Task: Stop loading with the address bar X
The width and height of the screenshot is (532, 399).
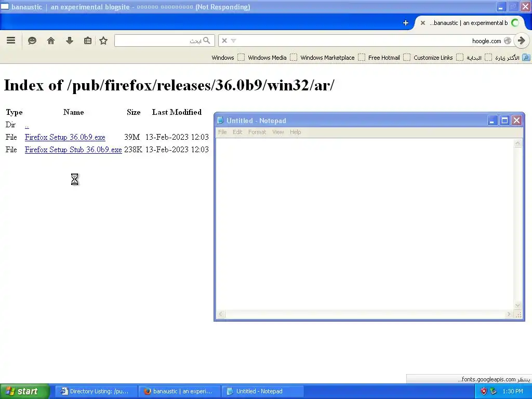Action: [224, 41]
